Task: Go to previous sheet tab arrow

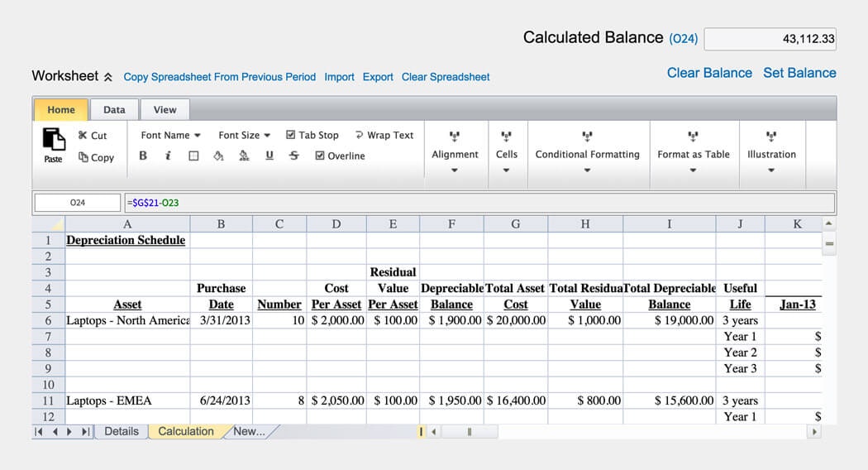Action: (55, 431)
